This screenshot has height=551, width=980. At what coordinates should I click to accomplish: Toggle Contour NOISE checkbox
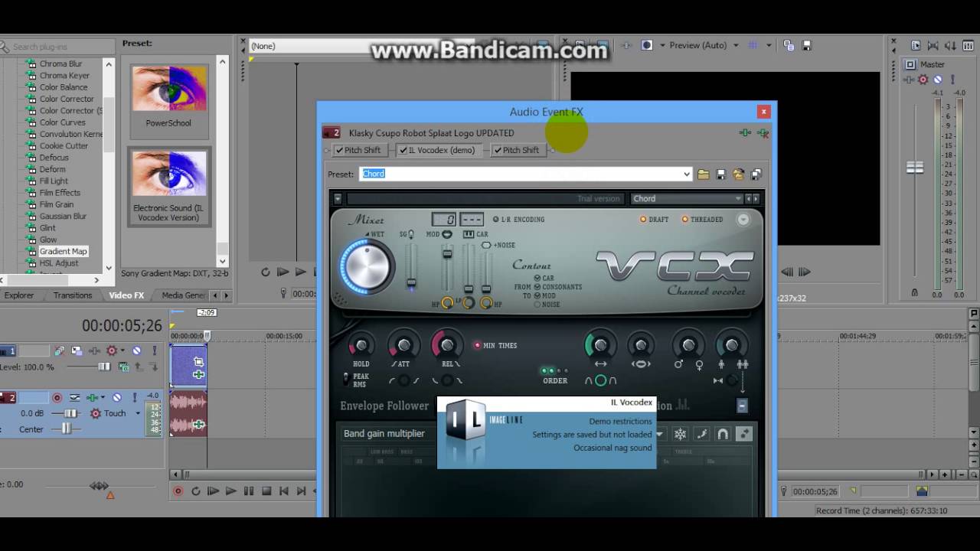point(537,305)
